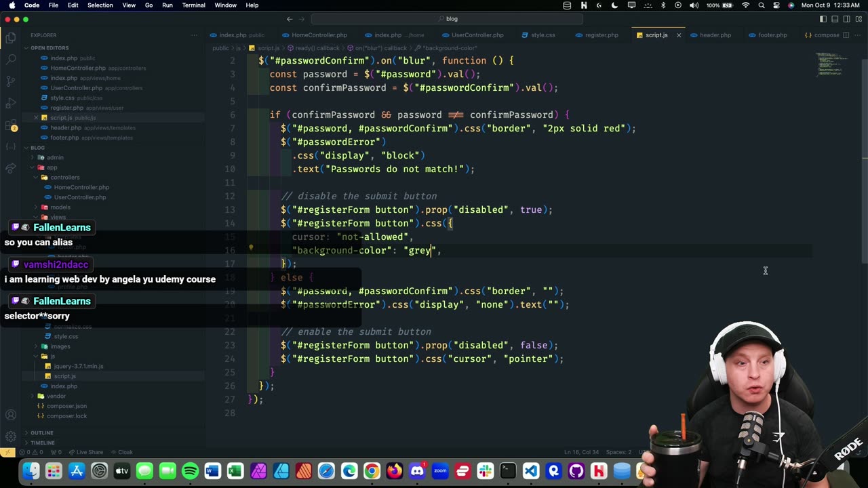Viewport: 868px width, 488px height.
Task: Click the editor minimap
Action: tap(829, 64)
